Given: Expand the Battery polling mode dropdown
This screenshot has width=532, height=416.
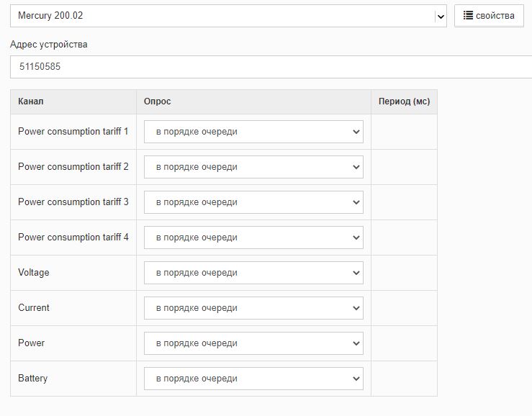Looking at the screenshot, I should pos(253,379).
